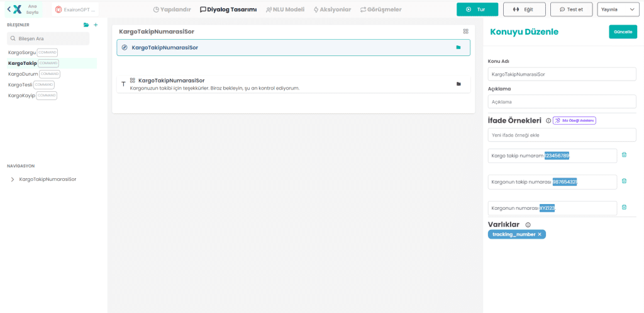
Task: Edit the 'Kargo takip numaram' example
Action: [x=552, y=156]
